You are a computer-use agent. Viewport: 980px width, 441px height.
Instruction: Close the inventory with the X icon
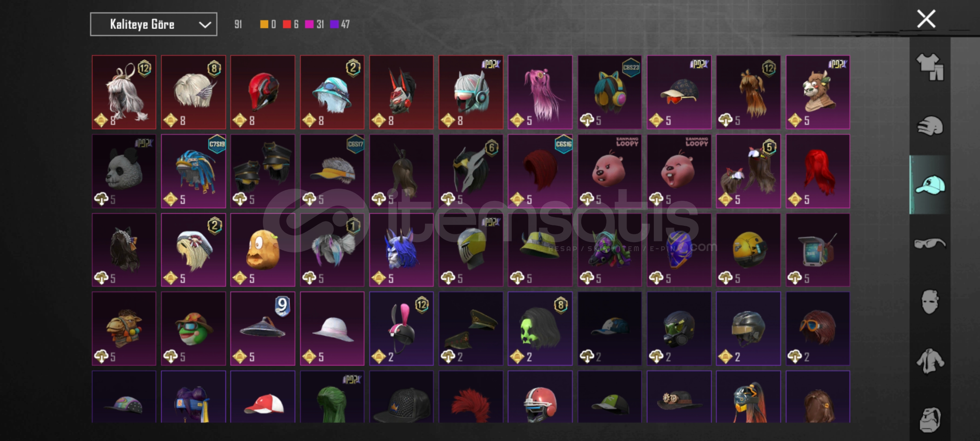click(x=926, y=19)
